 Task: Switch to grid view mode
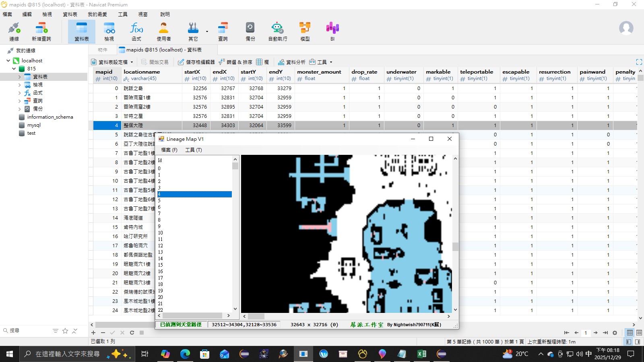click(630, 333)
